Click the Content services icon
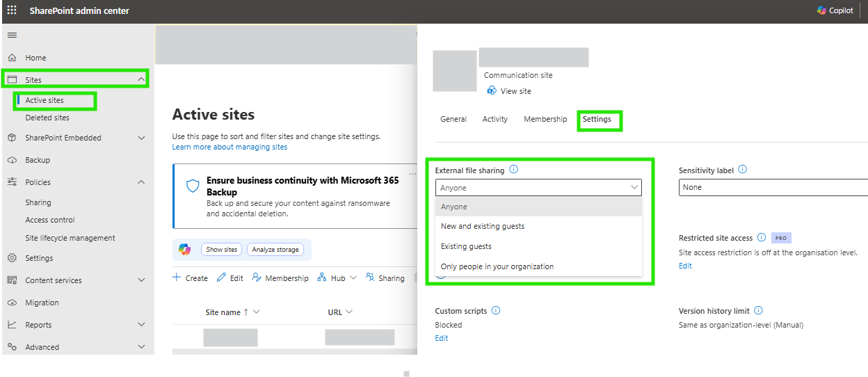Viewport: 868px width, 377px height. click(12, 280)
